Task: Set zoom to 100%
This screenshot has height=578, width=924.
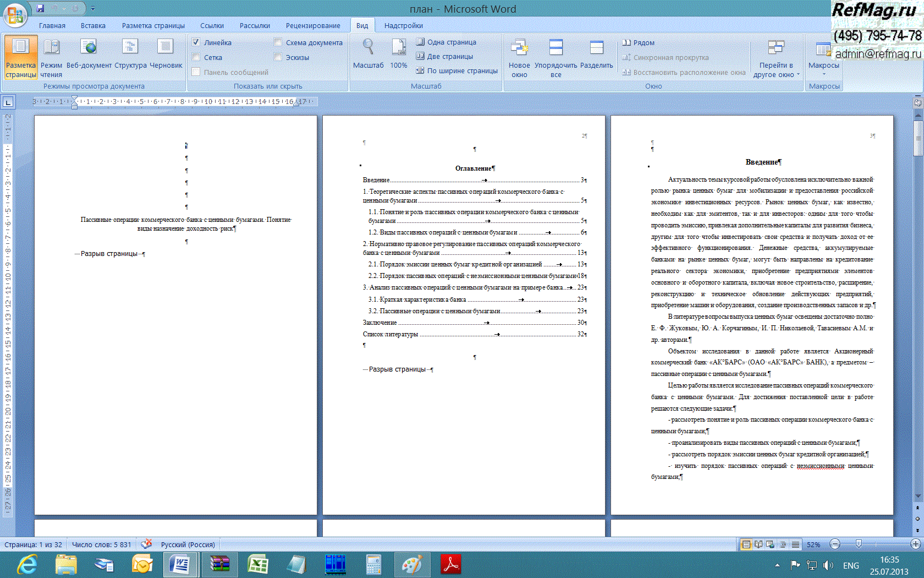Action: pyautogui.click(x=399, y=54)
